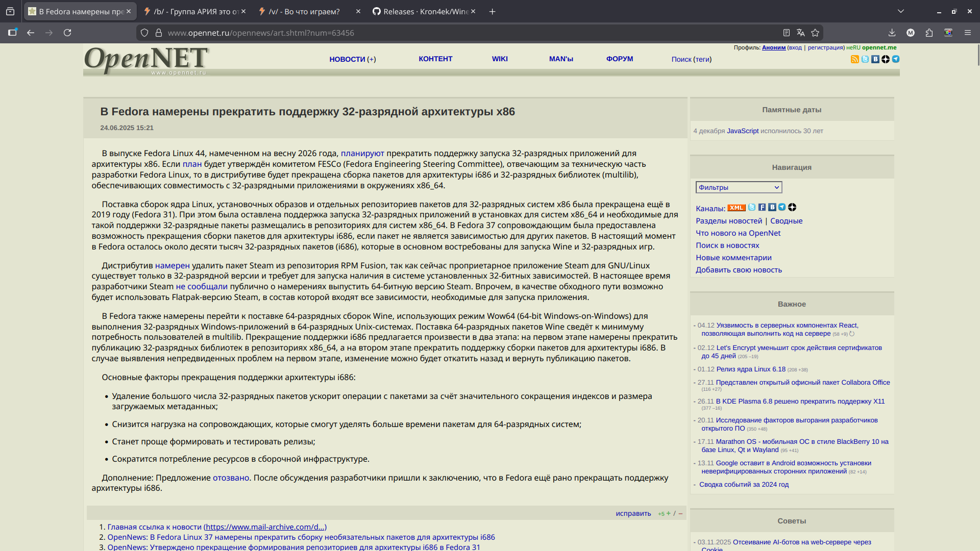The height and width of the screenshot is (551, 980).
Task: Open the Firefox downloads icon
Action: point(892,33)
